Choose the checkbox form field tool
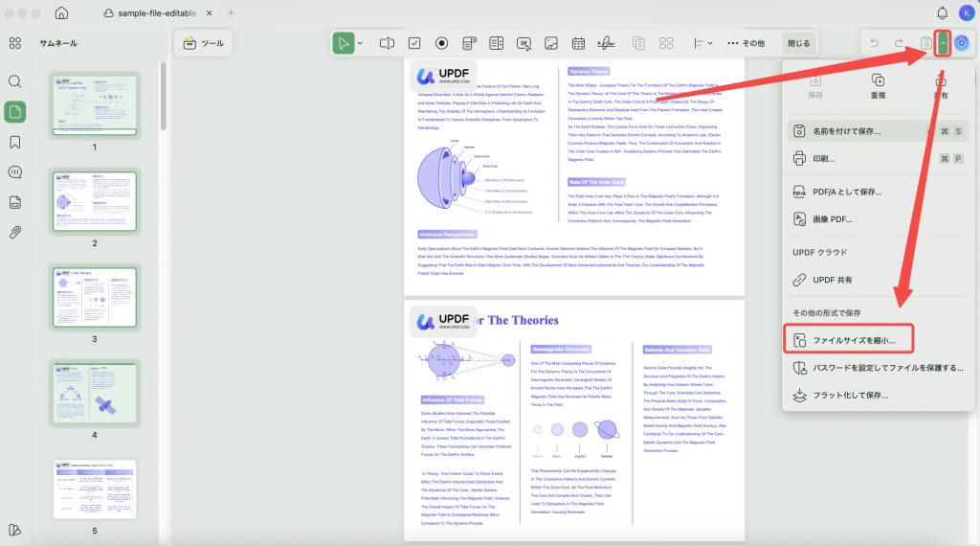 click(414, 43)
